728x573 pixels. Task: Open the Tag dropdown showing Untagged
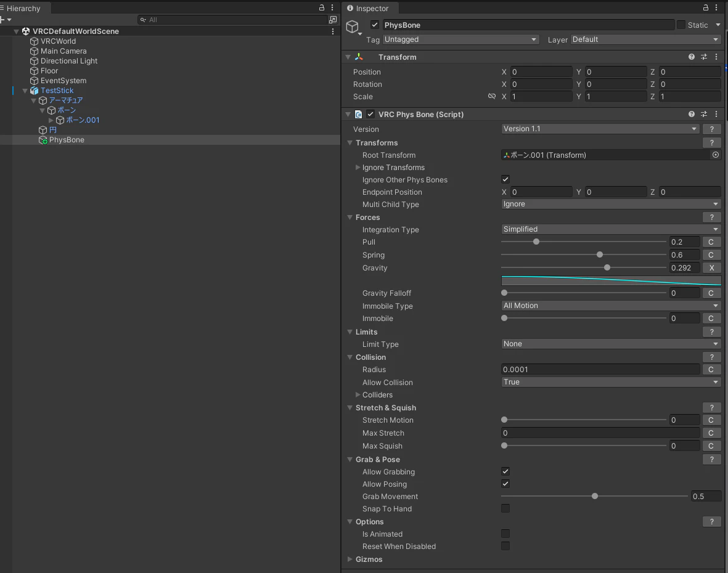coord(460,39)
